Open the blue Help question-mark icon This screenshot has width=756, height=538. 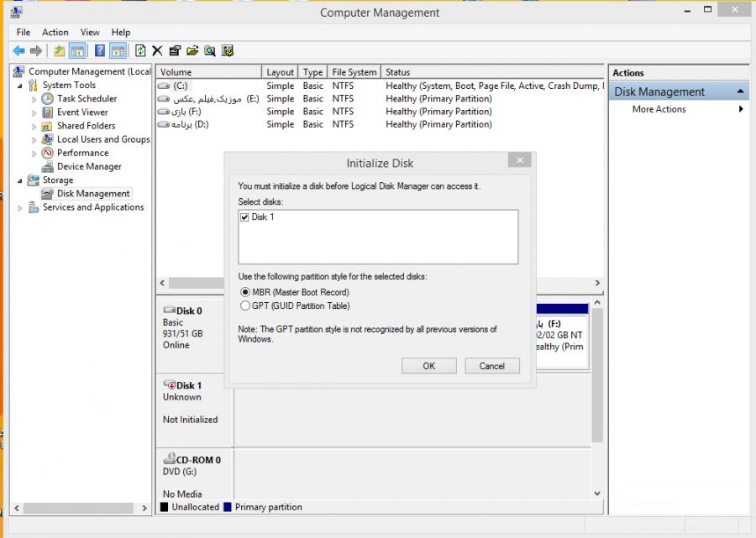[x=100, y=50]
